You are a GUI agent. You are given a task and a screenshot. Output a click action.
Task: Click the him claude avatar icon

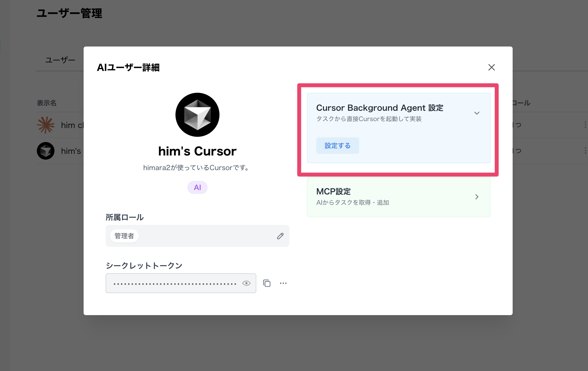coord(46,125)
